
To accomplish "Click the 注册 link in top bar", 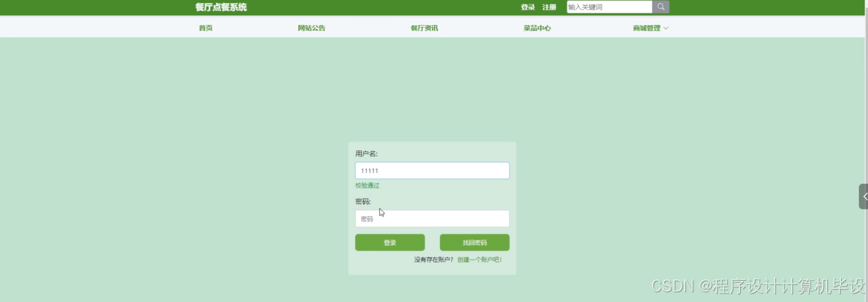I will 549,7.
